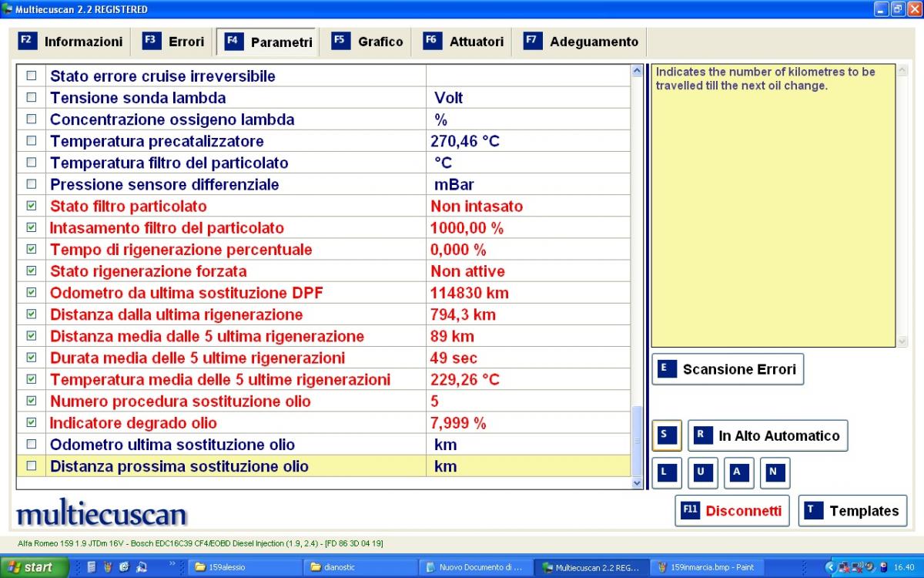Uncheck Temperatura media delle 5 ultime rigenerazioni
The height and width of the screenshot is (578, 924).
pyautogui.click(x=32, y=379)
